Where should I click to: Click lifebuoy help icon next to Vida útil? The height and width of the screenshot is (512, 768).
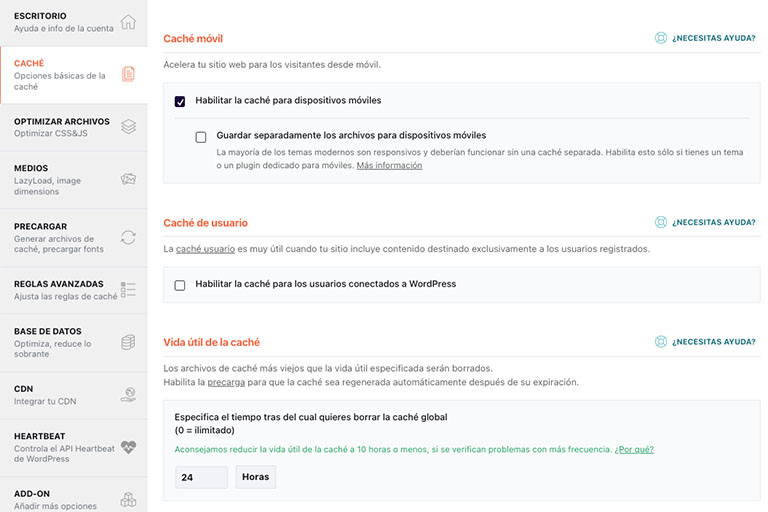661,341
